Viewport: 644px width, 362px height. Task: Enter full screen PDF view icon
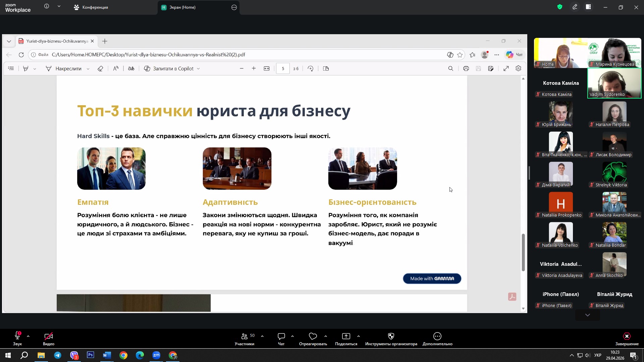(x=506, y=68)
